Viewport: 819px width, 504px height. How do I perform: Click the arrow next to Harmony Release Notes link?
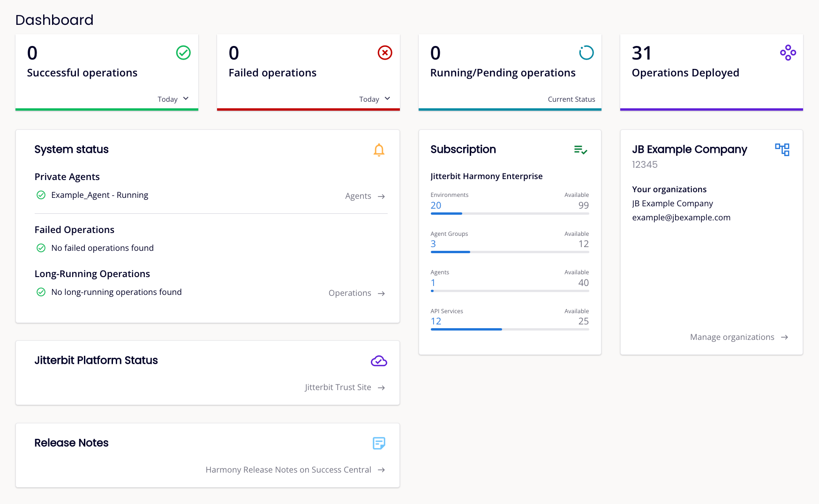[382, 470]
